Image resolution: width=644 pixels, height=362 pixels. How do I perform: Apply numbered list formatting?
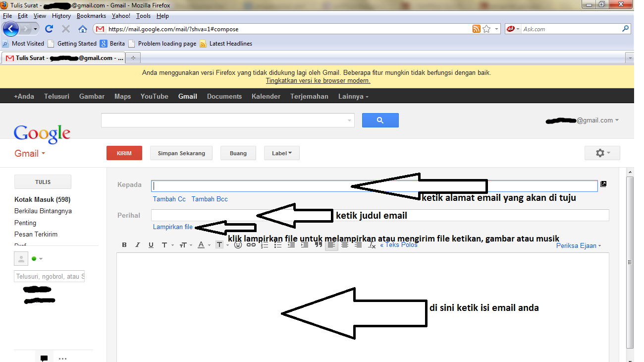coord(265,245)
